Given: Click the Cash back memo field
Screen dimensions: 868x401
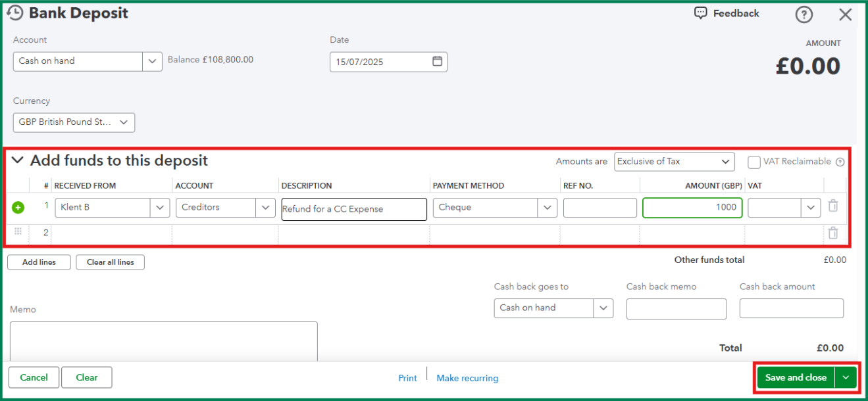Looking at the screenshot, I should 677,308.
